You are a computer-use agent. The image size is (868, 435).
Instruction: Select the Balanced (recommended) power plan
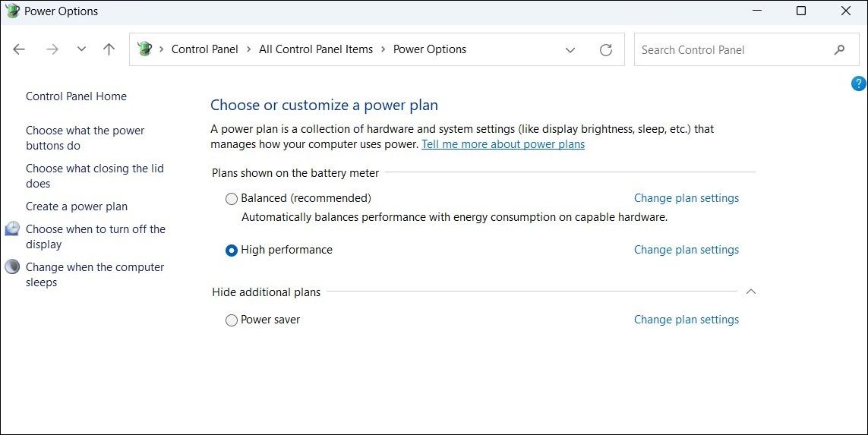(x=232, y=199)
